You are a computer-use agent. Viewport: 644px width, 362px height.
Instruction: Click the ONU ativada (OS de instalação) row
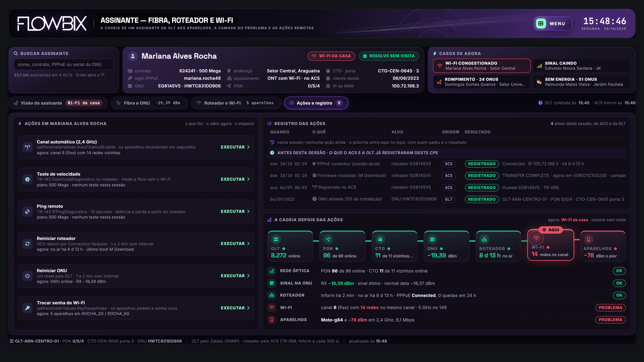pyautogui.click(x=447, y=199)
